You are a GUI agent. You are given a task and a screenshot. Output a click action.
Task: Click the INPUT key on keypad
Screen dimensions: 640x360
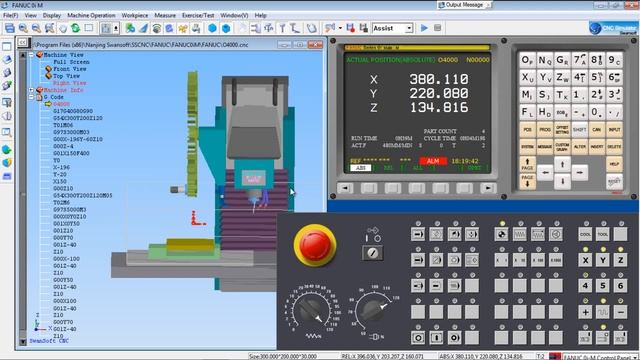[614, 130]
